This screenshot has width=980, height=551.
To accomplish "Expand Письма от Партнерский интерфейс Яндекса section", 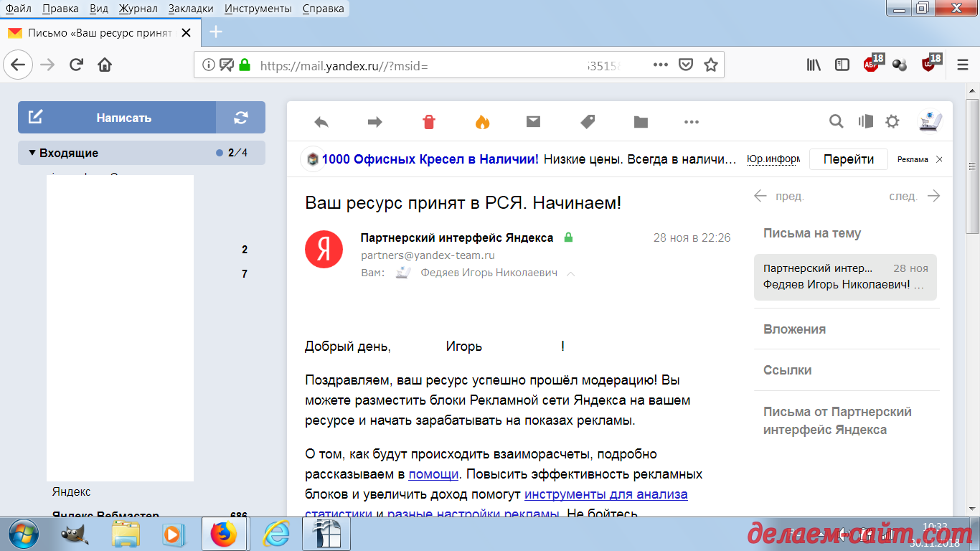I will tap(837, 421).
